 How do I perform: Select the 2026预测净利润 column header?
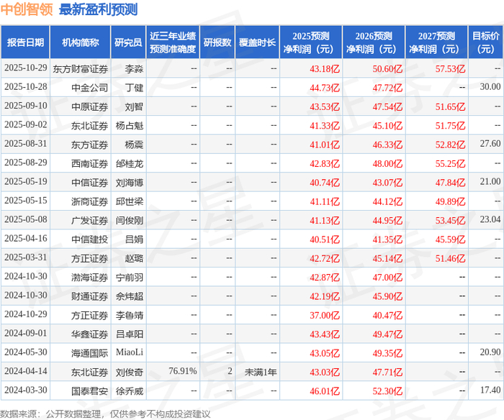point(374,42)
